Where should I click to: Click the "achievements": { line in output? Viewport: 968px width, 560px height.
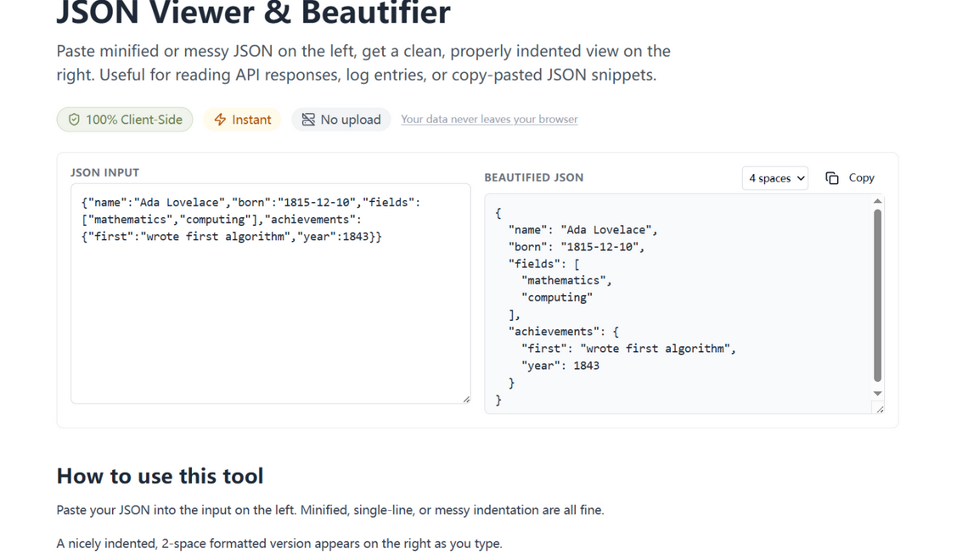563,332
